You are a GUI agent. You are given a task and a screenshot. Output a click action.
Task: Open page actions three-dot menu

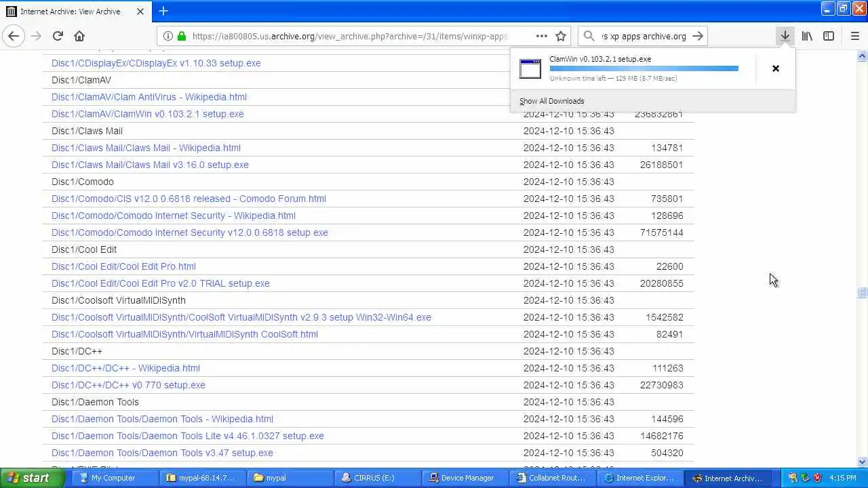[x=541, y=36]
